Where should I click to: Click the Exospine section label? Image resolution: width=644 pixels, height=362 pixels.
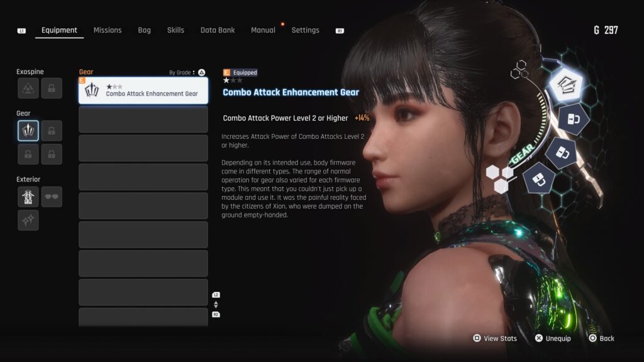pyautogui.click(x=30, y=72)
